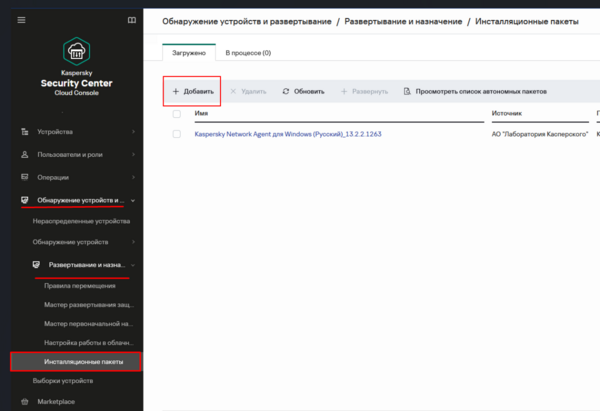This screenshot has width=600, height=411.
Task: Click breadcrumb Обнаружение устройств и развертывание
Action: point(247,21)
